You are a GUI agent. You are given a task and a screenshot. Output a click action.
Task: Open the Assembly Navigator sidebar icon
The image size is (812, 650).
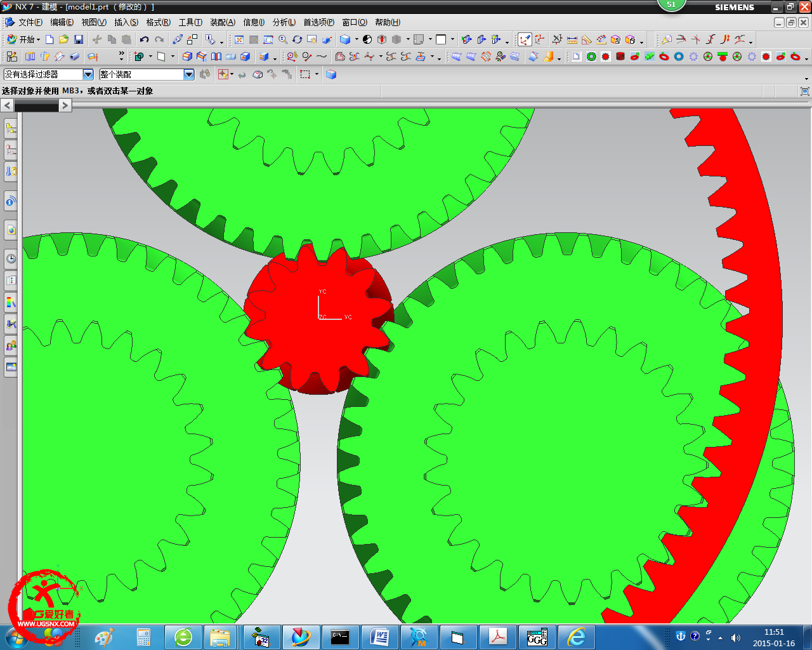click(x=11, y=129)
